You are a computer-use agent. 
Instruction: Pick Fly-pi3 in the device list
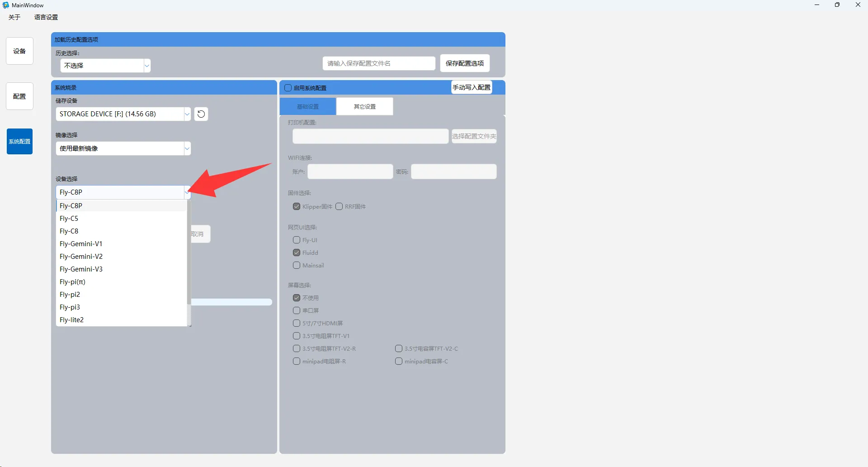coord(70,307)
